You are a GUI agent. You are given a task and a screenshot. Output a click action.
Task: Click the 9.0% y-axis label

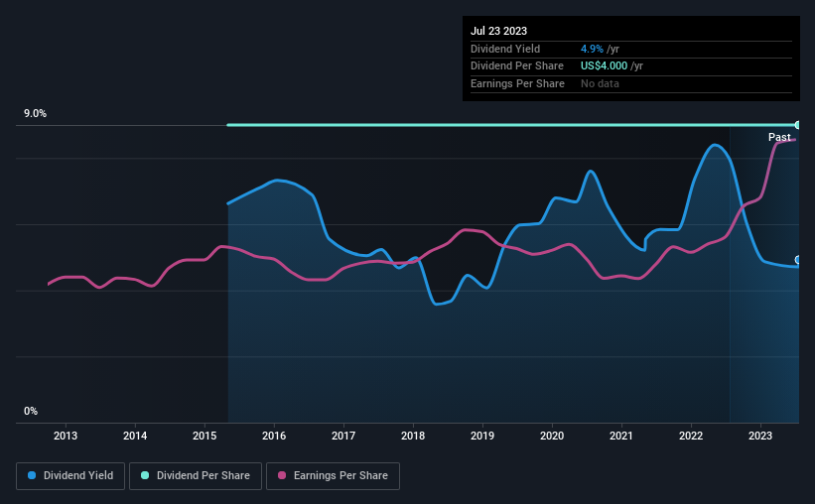click(x=35, y=113)
